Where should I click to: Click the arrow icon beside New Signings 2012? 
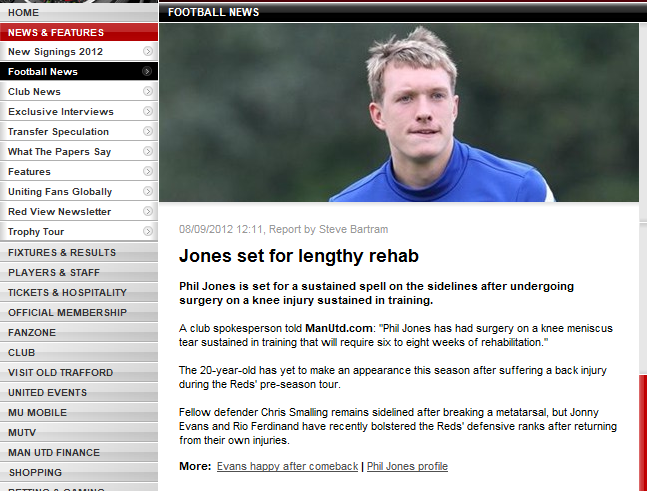click(147, 51)
